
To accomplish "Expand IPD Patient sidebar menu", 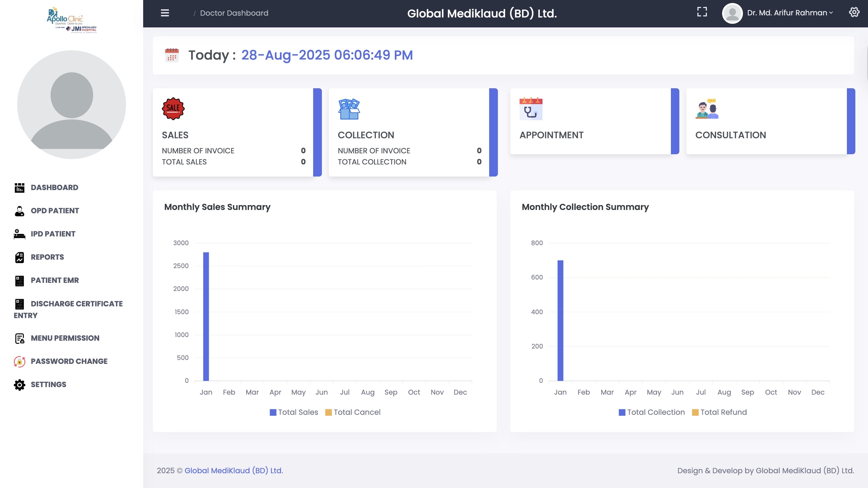I will [53, 234].
